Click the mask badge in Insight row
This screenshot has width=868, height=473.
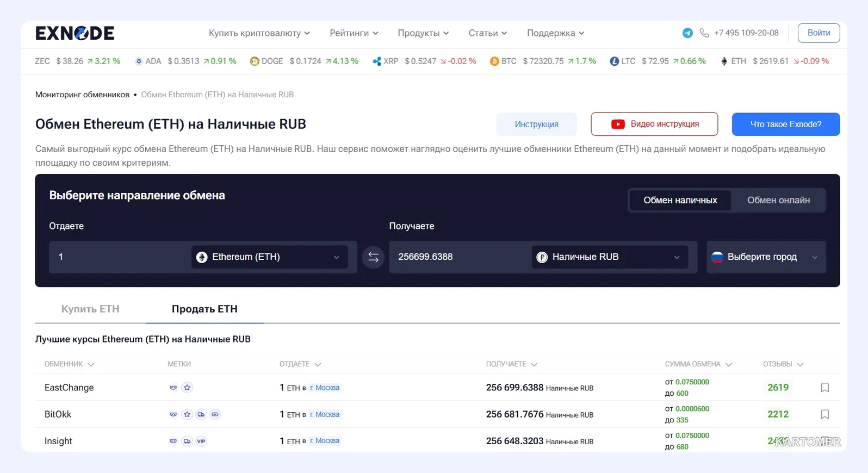[x=173, y=441]
